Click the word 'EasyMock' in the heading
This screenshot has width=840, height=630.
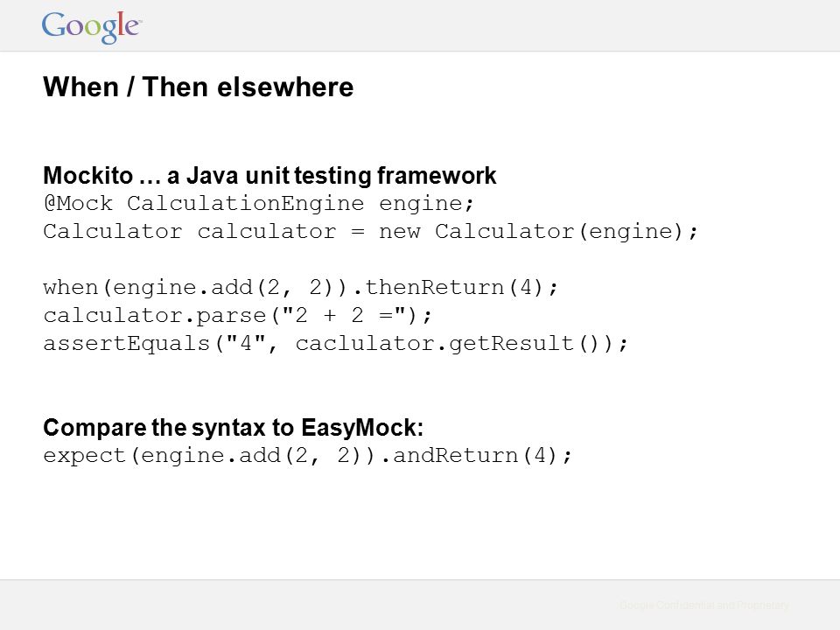click(x=362, y=428)
